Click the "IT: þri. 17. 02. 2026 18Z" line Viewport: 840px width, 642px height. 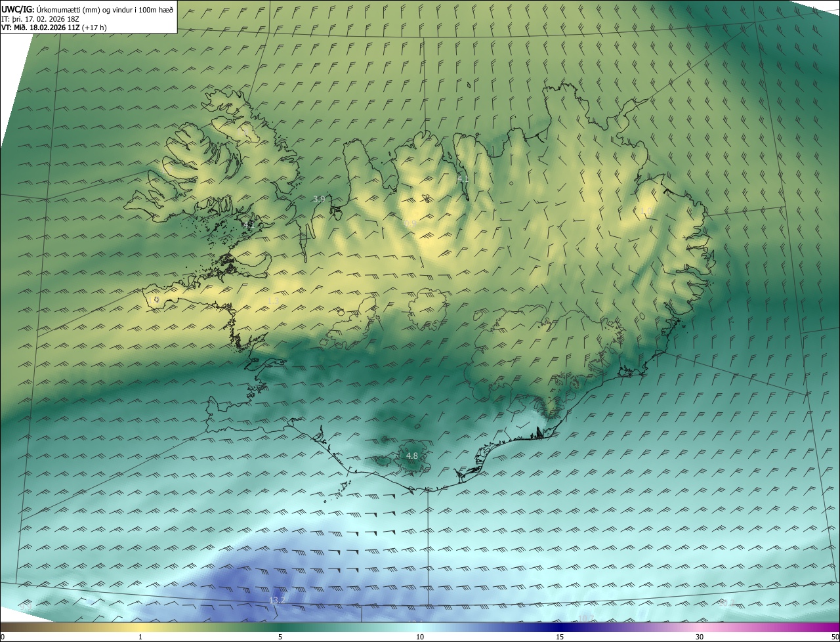point(40,18)
